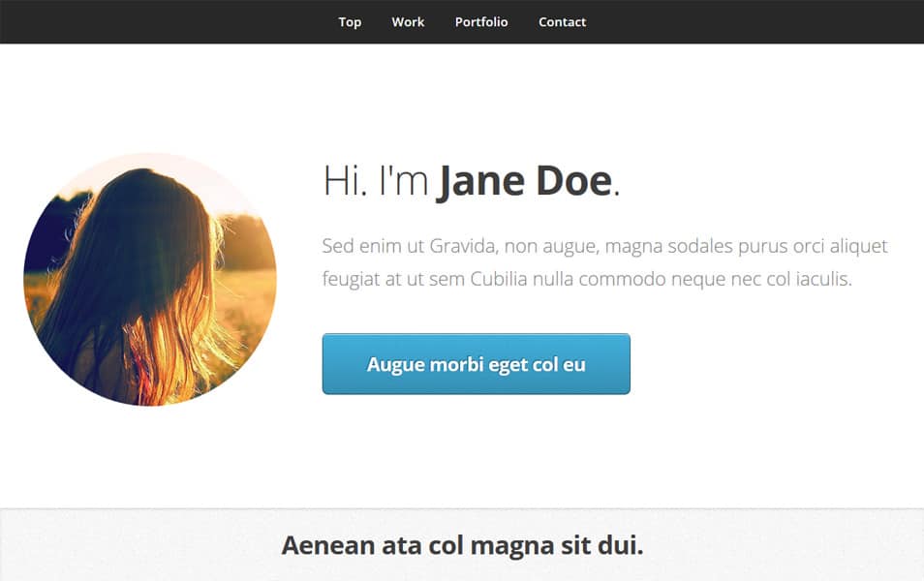Click the word dui. ending the lower heading

[x=620, y=545]
